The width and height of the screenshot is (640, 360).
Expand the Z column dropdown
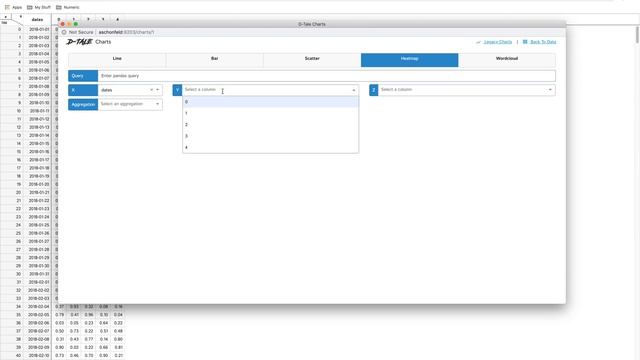click(550, 90)
